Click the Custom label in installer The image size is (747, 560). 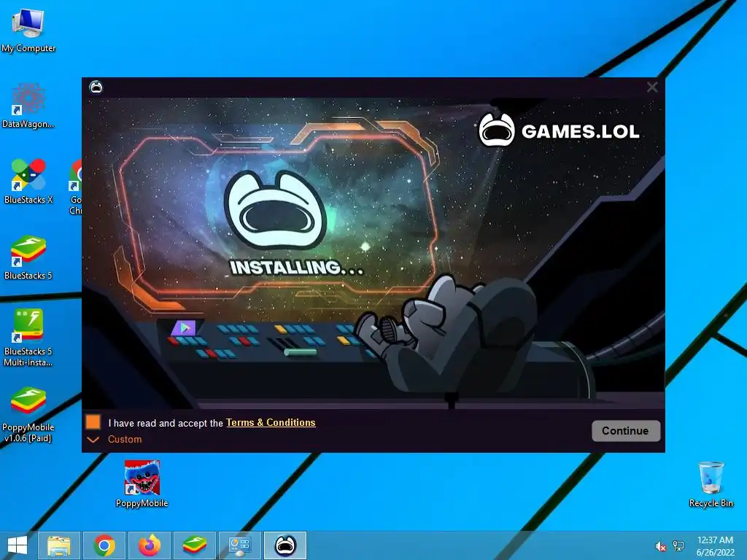[x=125, y=439]
